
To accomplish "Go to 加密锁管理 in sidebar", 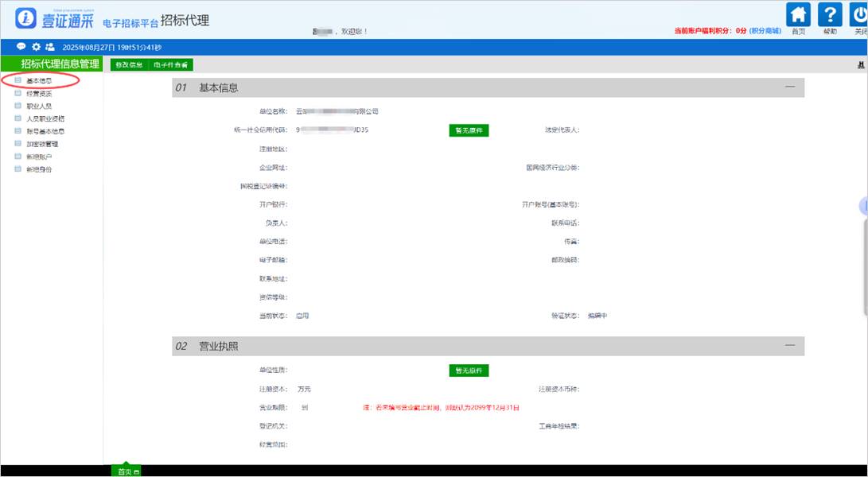I will [x=42, y=144].
